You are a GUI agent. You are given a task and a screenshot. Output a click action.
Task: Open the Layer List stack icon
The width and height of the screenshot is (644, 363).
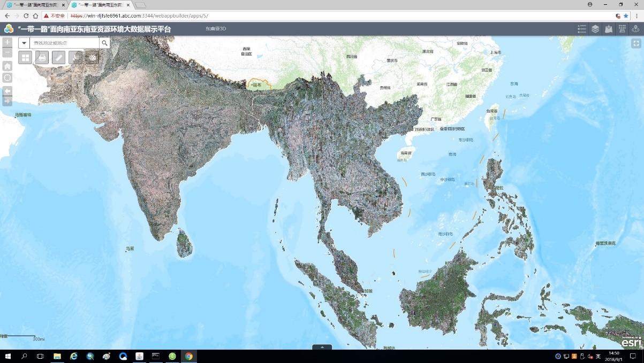point(595,29)
